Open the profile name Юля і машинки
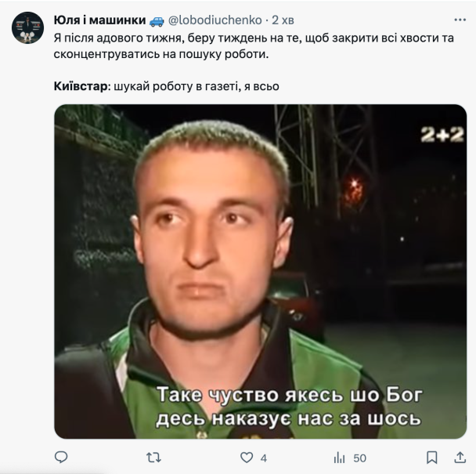This screenshot has width=476, height=474. [x=100, y=20]
